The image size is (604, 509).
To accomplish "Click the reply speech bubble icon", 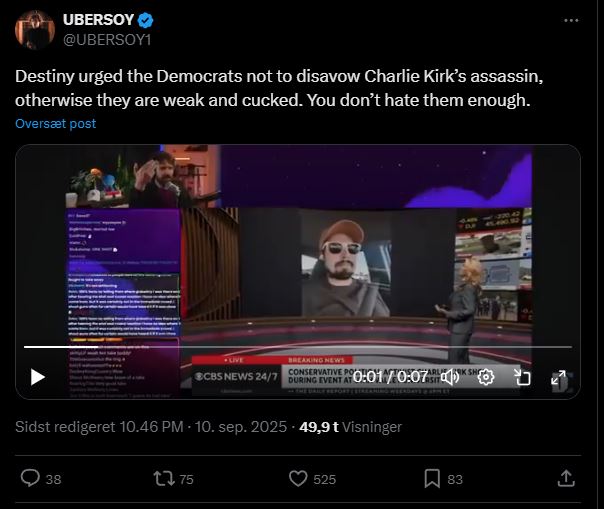I will pyautogui.click(x=30, y=479).
